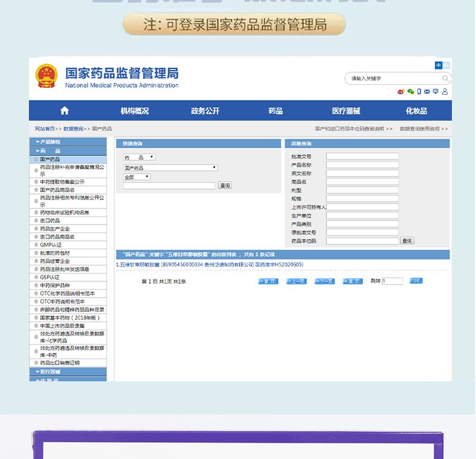Open the 药品 navigation menu
The height and width of the screenshot is (459, 476).
point(275,111)
